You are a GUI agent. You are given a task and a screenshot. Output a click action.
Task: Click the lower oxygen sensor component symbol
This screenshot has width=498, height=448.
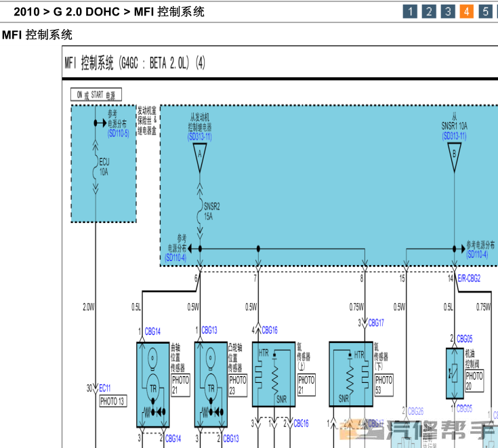coord(351,374)
